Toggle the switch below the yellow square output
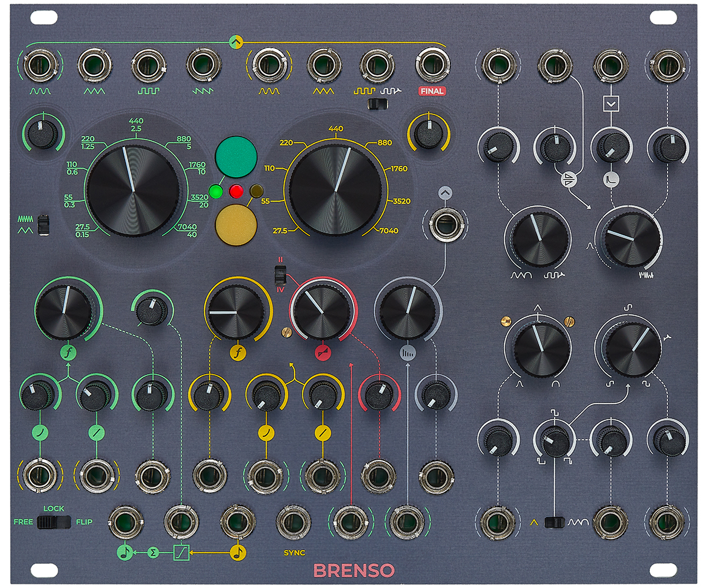Viewport: 707px width, 588px height. (x=377, y=105)
